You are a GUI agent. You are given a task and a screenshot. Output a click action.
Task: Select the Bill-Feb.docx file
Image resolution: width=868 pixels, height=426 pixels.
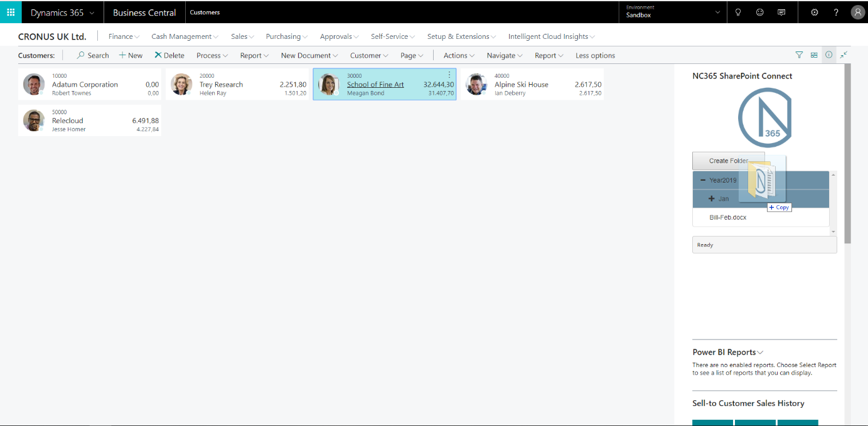tap(727, 217)
